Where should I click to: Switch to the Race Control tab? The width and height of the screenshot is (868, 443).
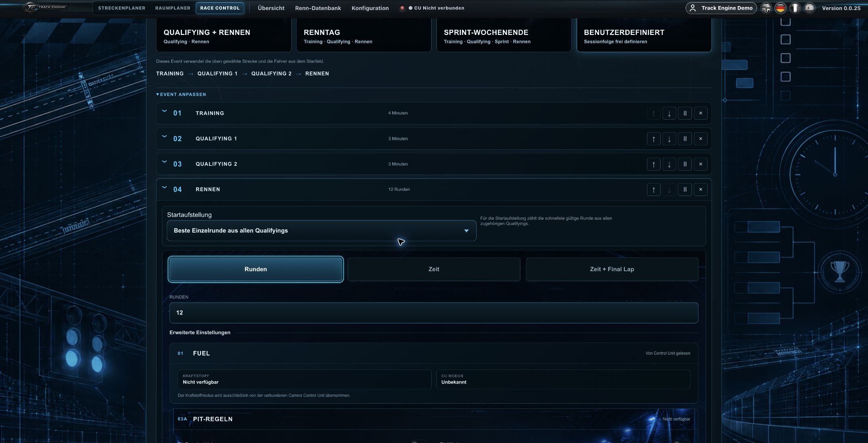220,8
